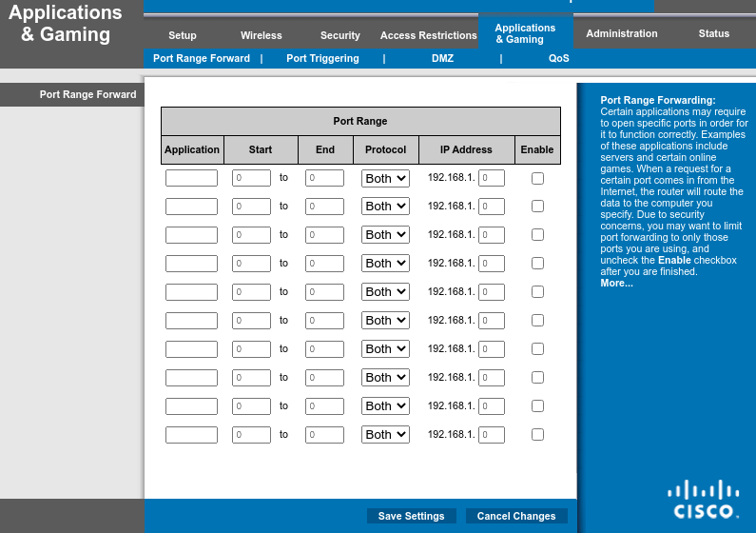Toggle the ninth row Enable checkbox
This screenshot has width=756, height=533.
coord(537,405)
